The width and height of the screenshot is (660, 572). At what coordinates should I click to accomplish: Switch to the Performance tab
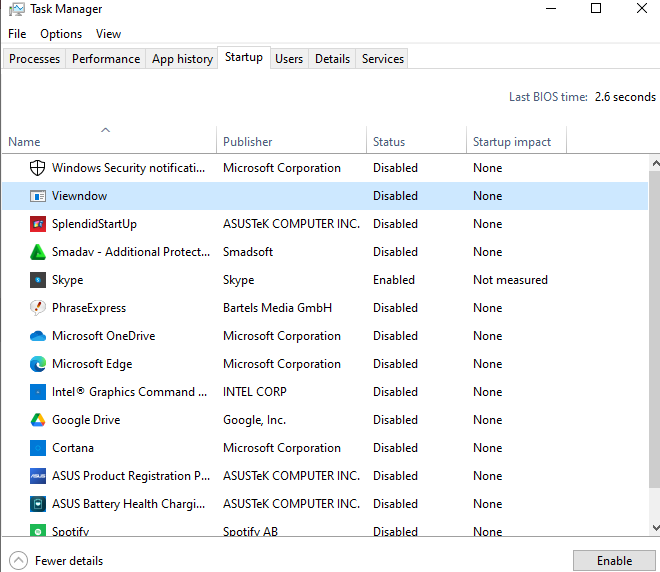(106, 59)
